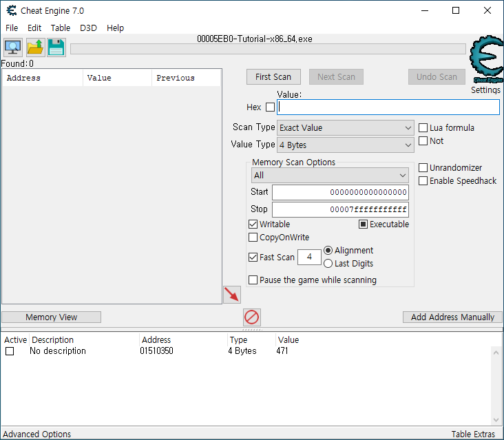Open Memory View
Viewport: 504px width, 440px height.
(52, 317)
